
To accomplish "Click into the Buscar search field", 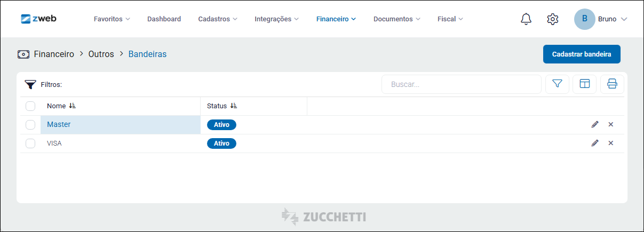I will 462,84.
